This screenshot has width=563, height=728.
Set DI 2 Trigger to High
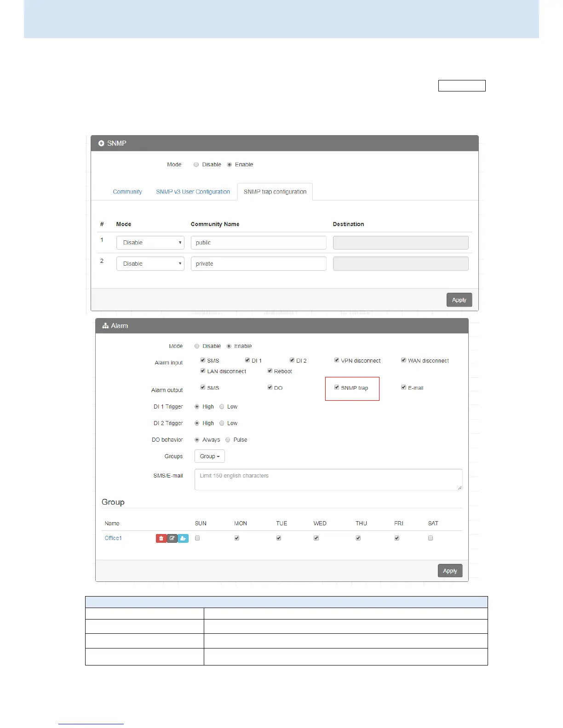[197, 423]
